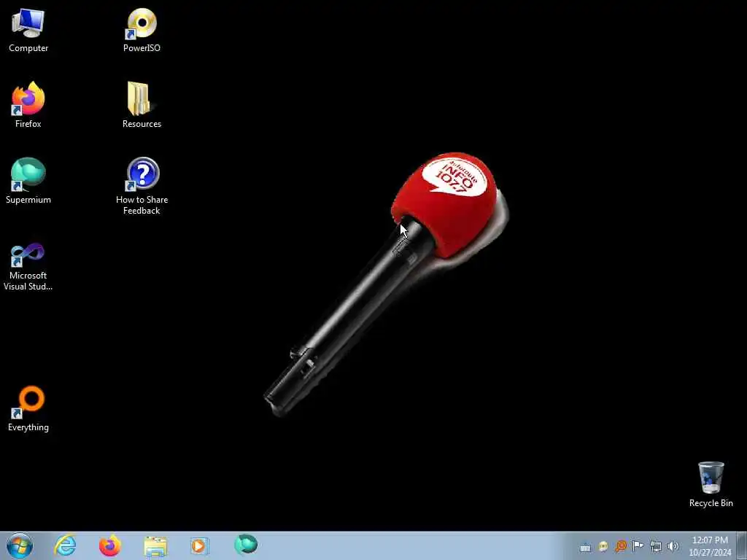Open Windows Explorer from the taskbar
Image resolution: width=747 pixels, height=560 pixels.
click(155, 545)
